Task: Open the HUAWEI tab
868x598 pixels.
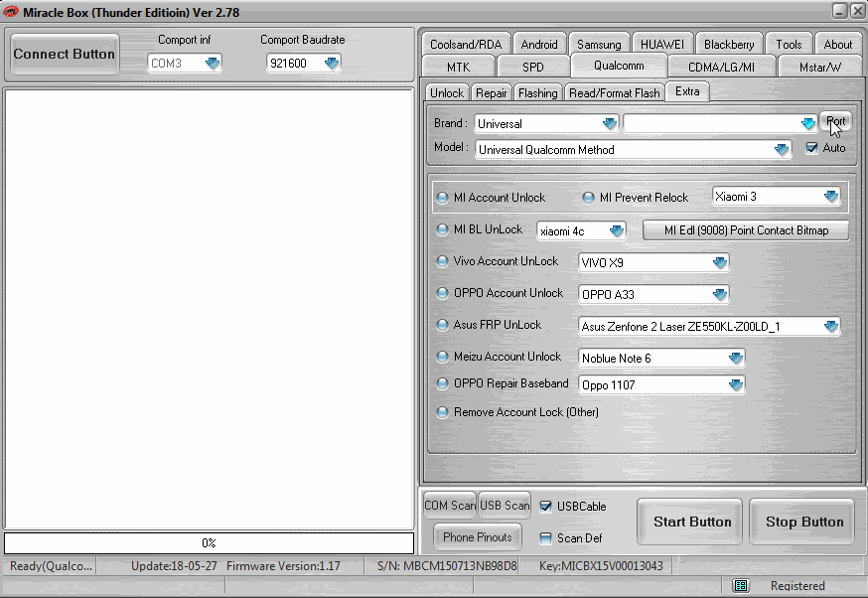Action: (662, 45)
